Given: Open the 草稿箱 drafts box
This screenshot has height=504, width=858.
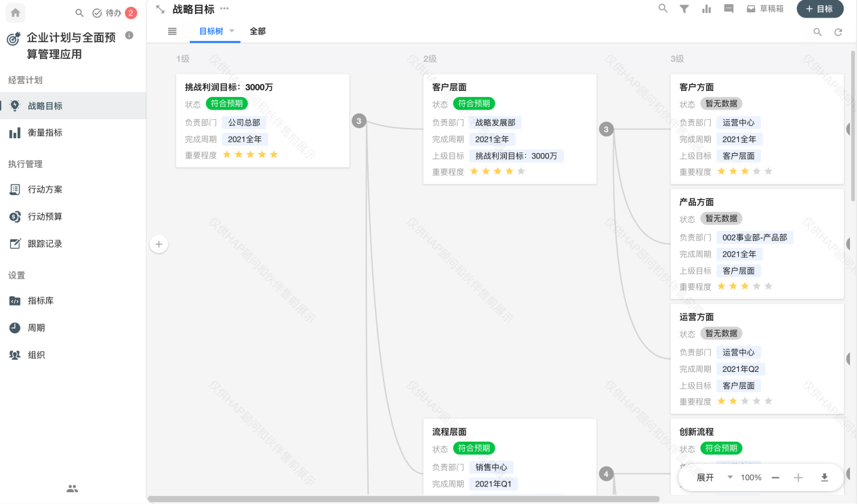Looking at the screenshot, I should tap(765, 9).
